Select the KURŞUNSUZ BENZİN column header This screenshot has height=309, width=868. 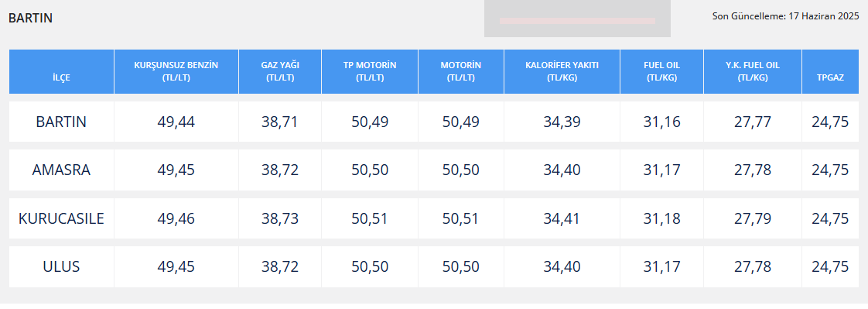click(x=176, y=71)
